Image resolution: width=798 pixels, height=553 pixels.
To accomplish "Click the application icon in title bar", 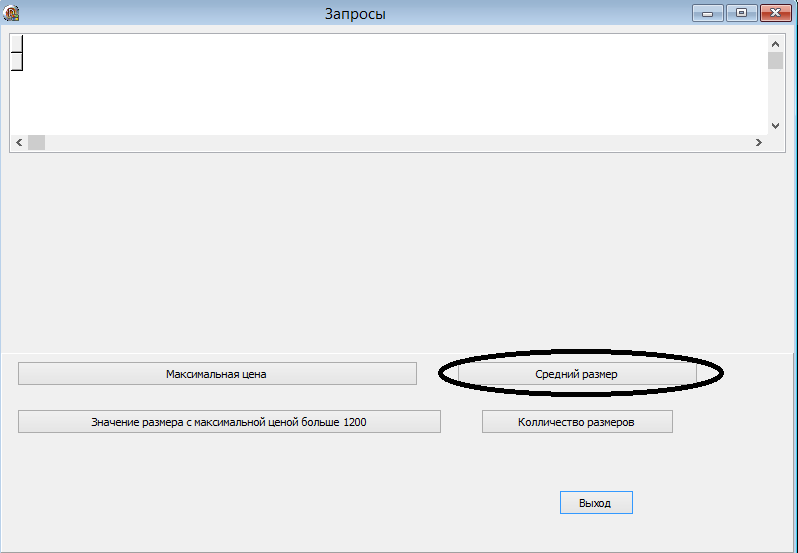I will [x=11, y=13].
